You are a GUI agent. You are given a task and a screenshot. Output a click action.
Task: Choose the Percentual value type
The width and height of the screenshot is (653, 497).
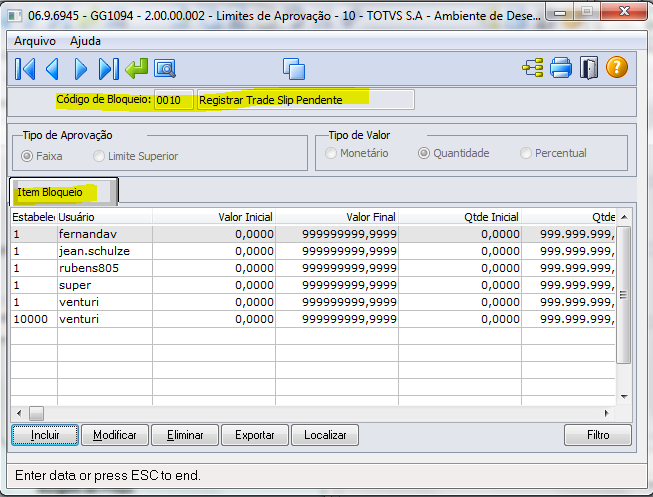[526, 153]
